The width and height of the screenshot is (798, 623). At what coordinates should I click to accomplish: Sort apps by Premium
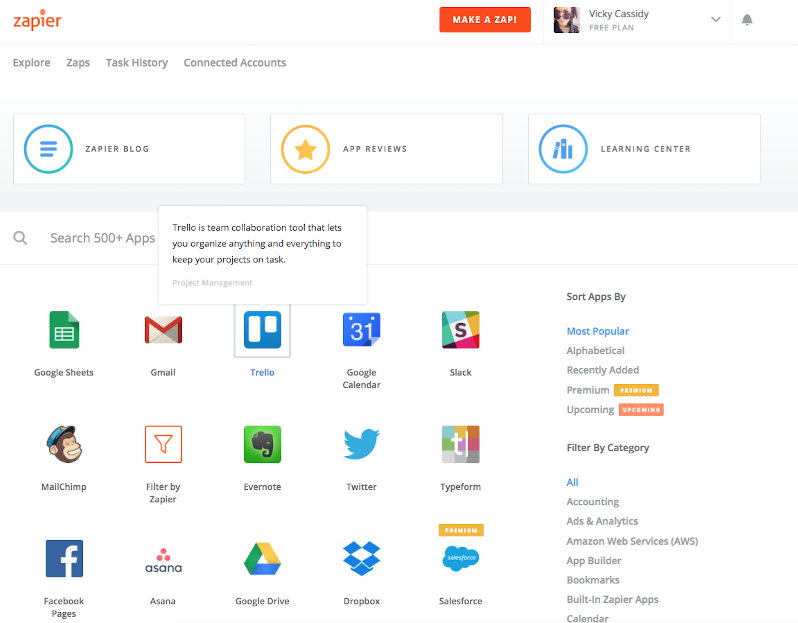click(x=588, y=390)
